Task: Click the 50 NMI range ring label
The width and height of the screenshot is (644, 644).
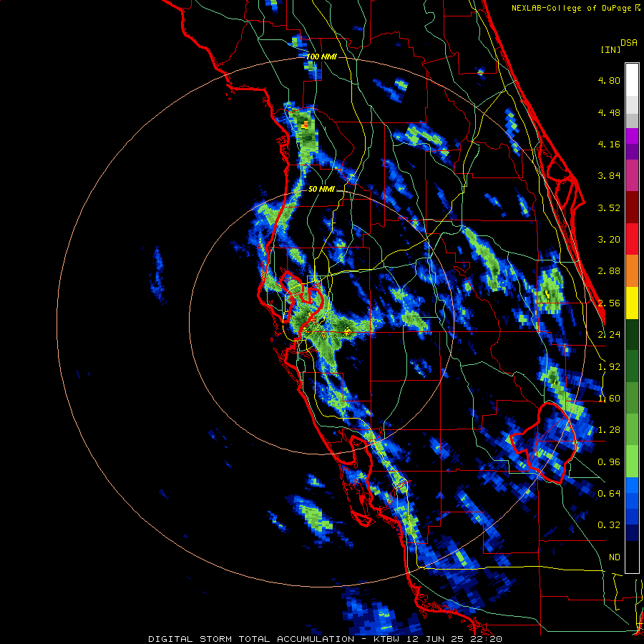Action: [321, 190]
